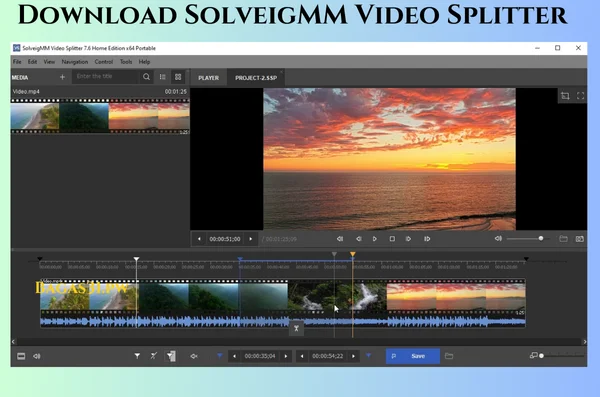Screen dimensions: 600x397
Task: Open the Navigation menu
Action: (x=75, y=62)
